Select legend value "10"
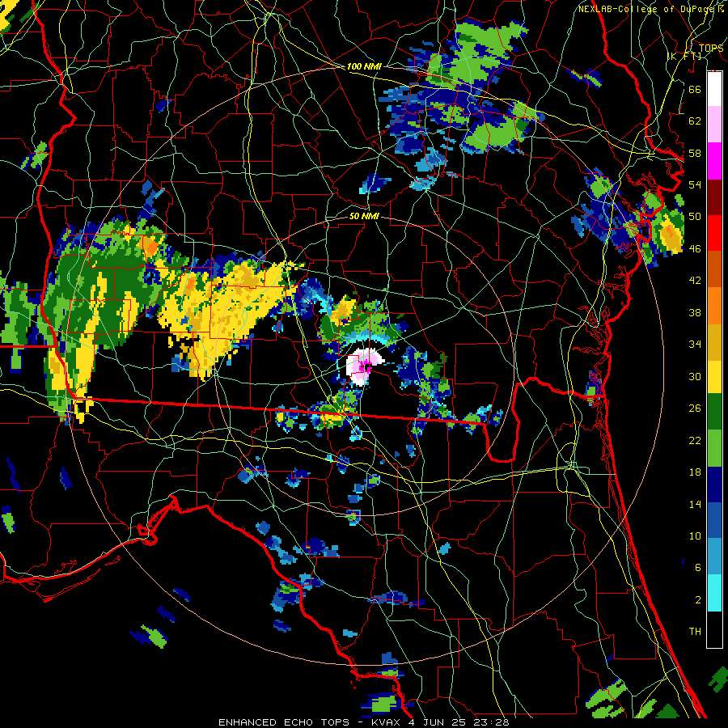Image resolution: width=728 pixels, height=728 pixels. pos(695,536)
